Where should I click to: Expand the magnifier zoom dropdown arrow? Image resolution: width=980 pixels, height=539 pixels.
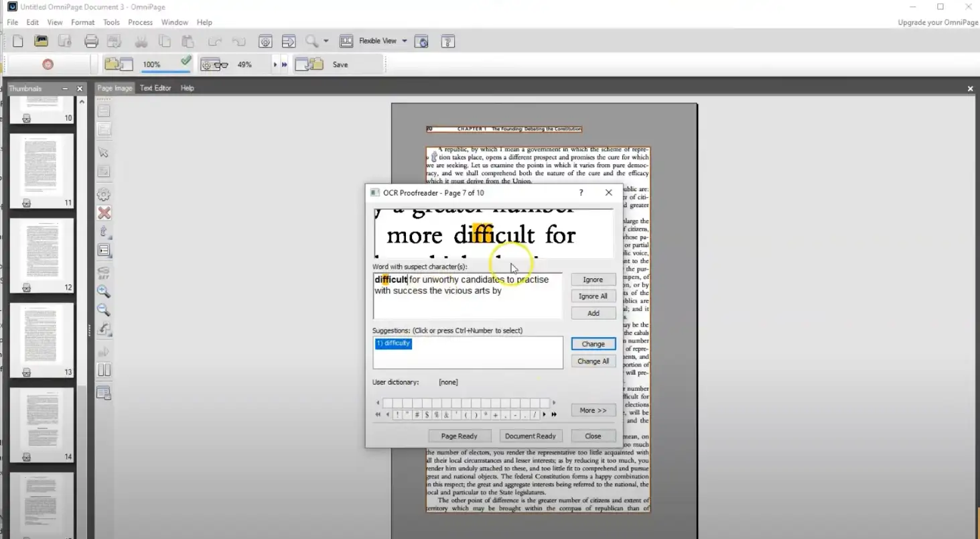click(326, 41)
